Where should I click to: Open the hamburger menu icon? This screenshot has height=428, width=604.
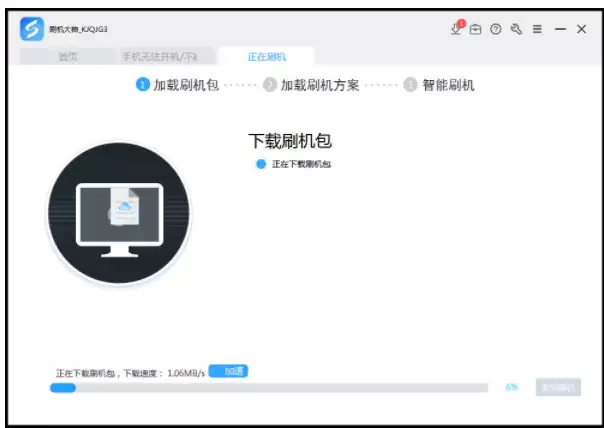[537, 29]
